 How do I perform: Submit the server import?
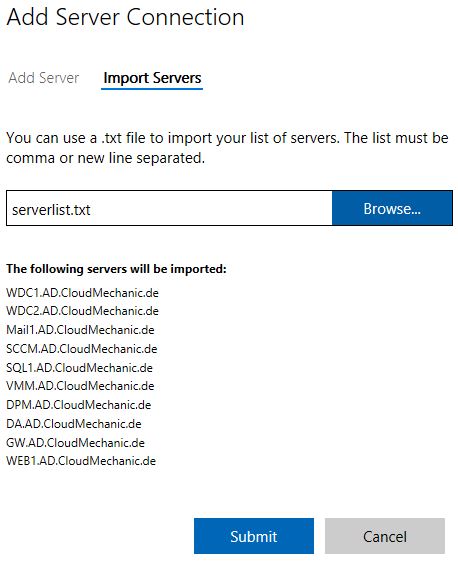click(254, 536)
